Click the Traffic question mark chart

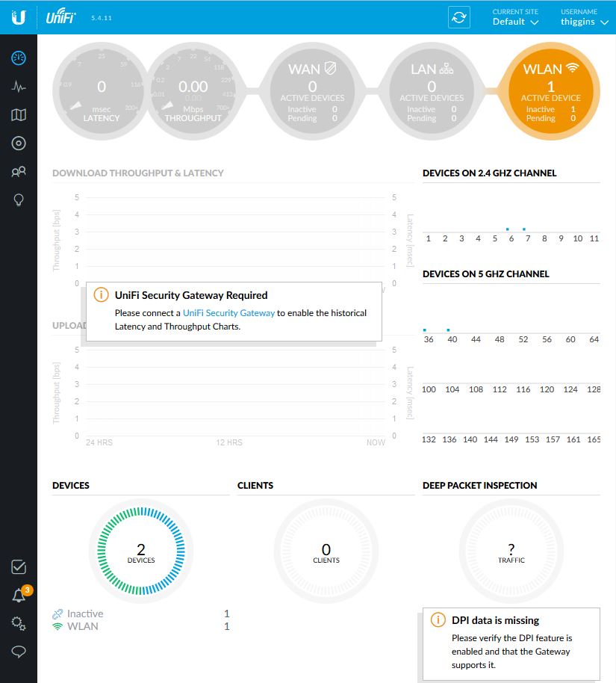tap(511, 551)
